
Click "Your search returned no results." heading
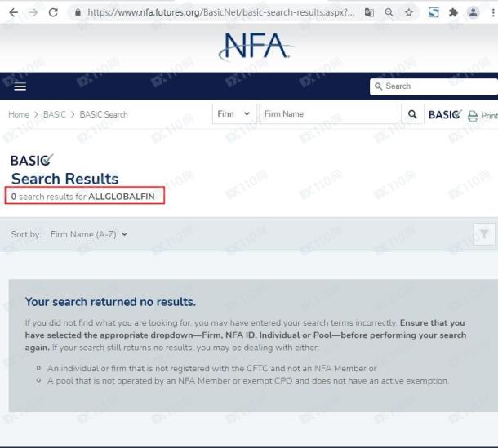pos(110,302)
